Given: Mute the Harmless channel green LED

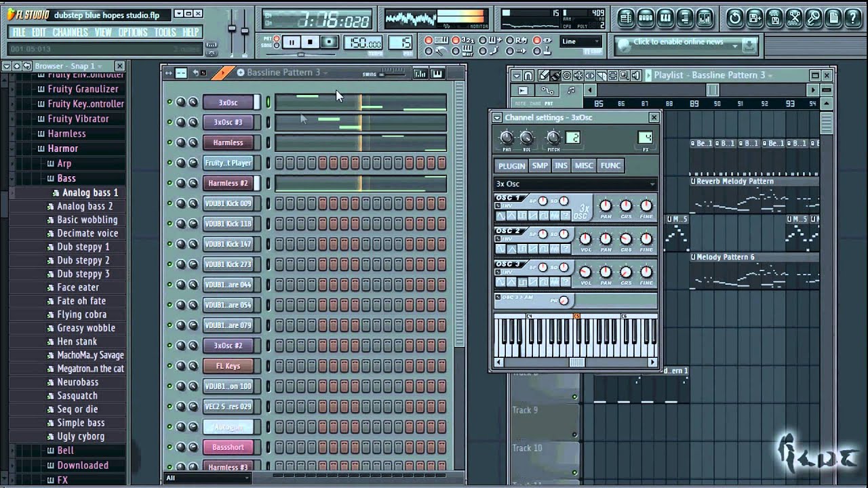Looking at the screenshot, I should [x=170, y=142].
